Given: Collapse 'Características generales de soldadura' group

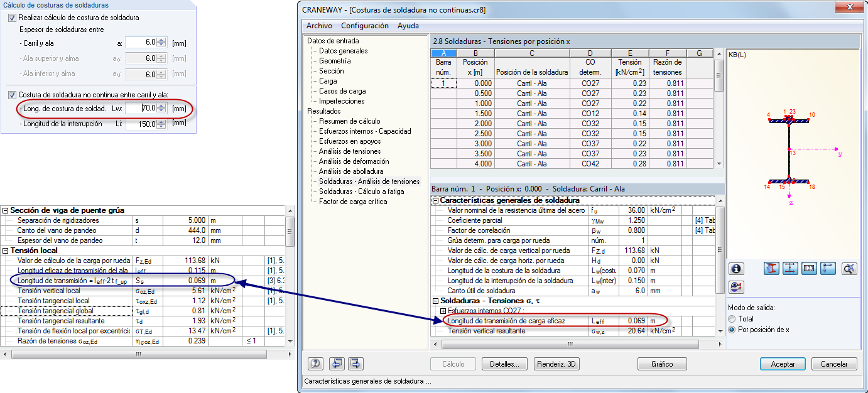Looking at the screenshot, I should (435, 200).
